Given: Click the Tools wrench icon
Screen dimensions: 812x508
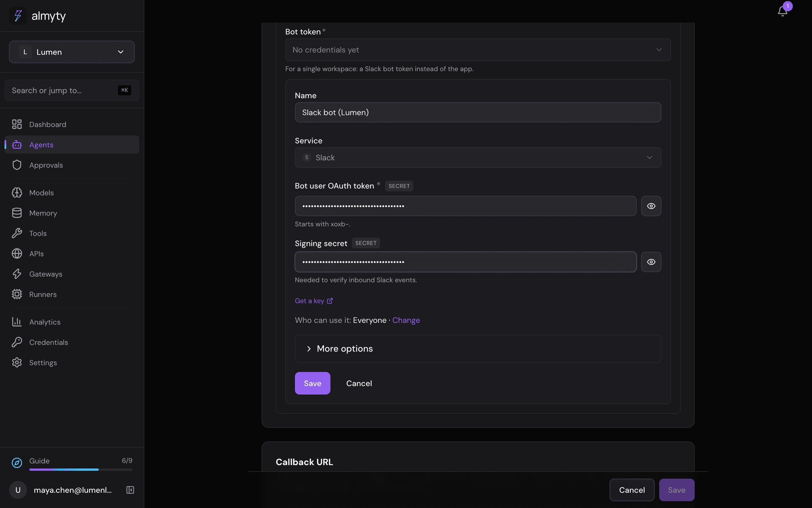Looking at the screenshot, I should click(17, 233).
